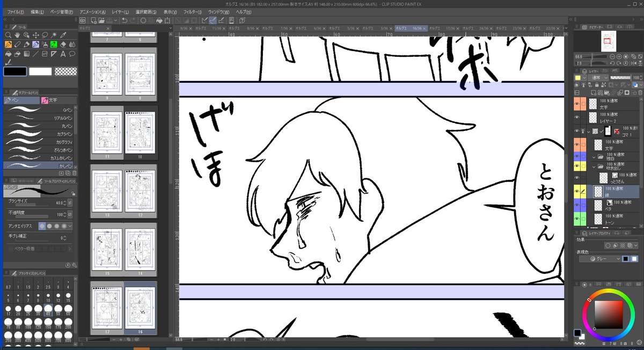This screenshot has height=350, width=644.
Task: Toggle visibility of コマ 1 folder
Action: pyautogui.click(x=577, y=131)
